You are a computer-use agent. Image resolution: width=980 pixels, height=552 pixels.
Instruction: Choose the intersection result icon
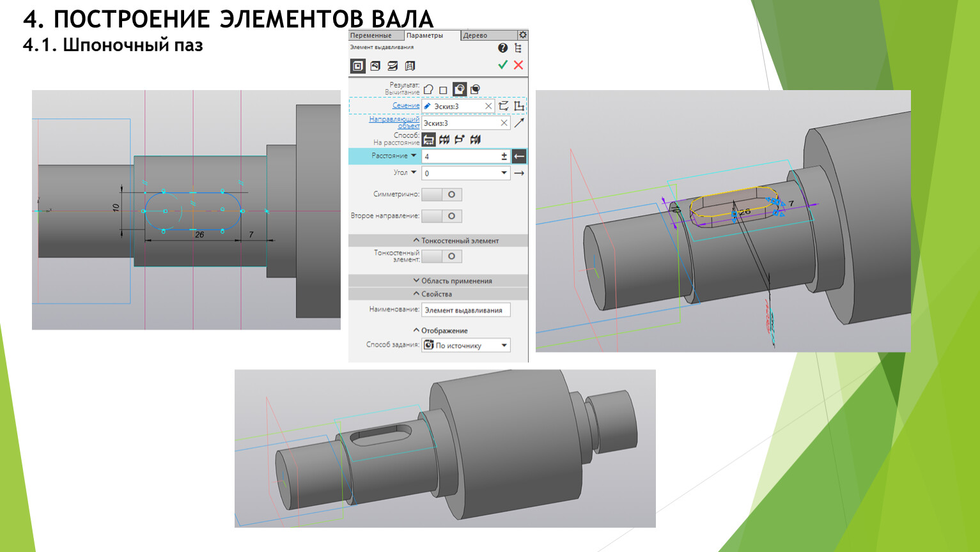click(475, 89)
